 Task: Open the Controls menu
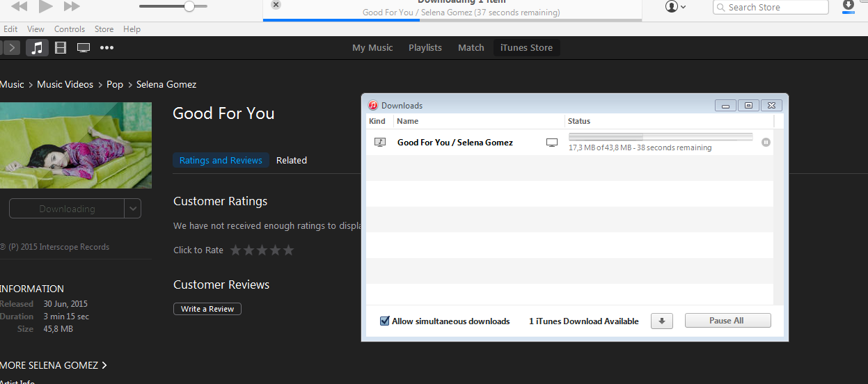pyautogui.click(x=70, y=29)
